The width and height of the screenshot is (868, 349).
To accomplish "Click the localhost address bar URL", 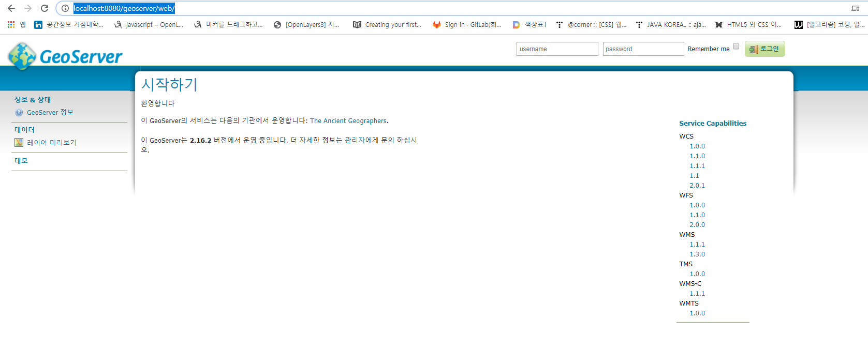I will click(124, 8).
